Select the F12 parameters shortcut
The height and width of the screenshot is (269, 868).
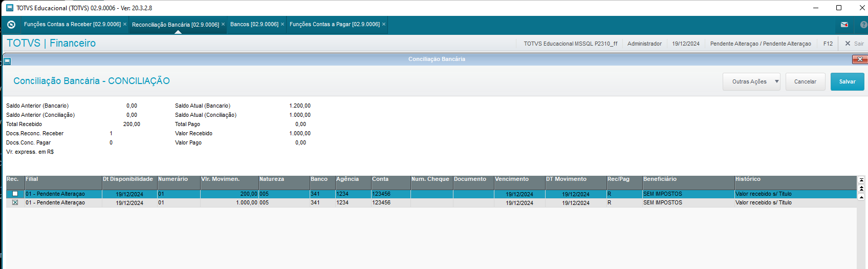pos(828,44)
